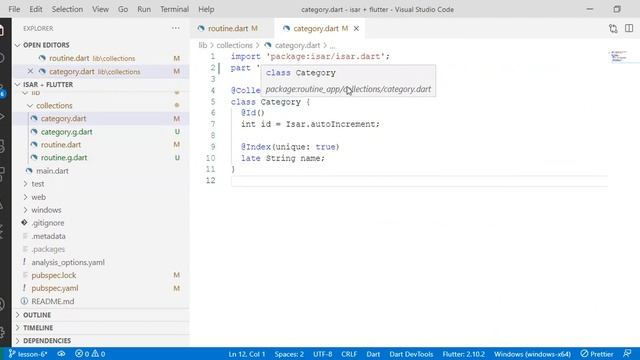Click Dart icon beside main.dart in tree
640x360 pixels.
29,171
